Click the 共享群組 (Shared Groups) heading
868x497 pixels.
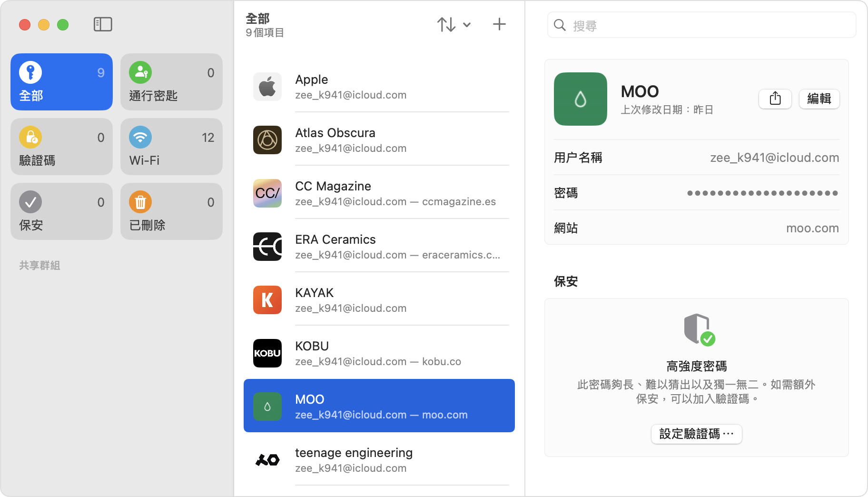[39, 265]
